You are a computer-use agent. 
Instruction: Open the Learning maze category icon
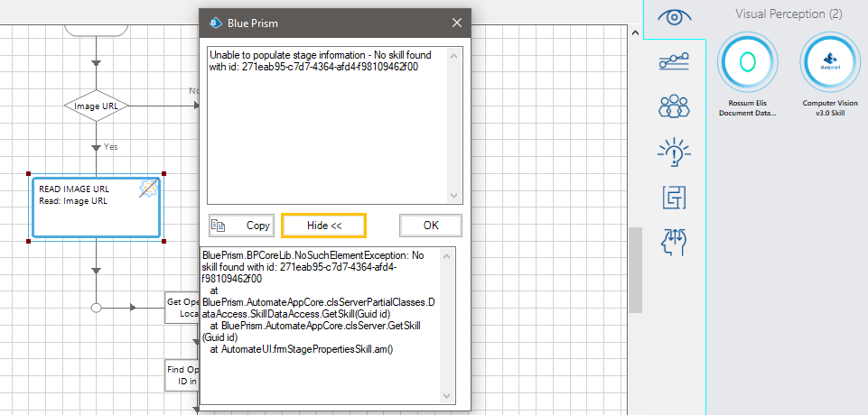[x=674, y=198]
